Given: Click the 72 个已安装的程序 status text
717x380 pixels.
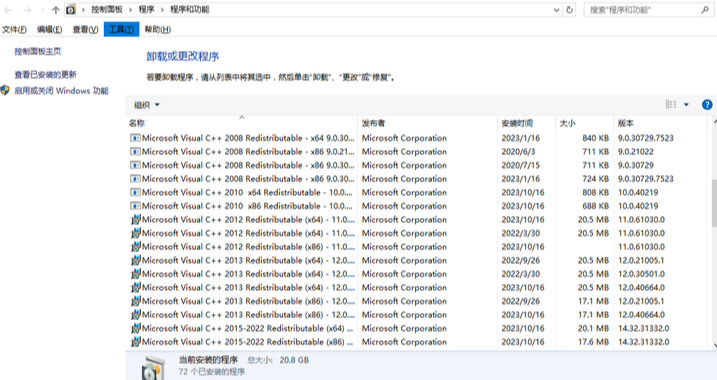Looking at the screenshot, I should pyautogui.click(x=212, y=371).
